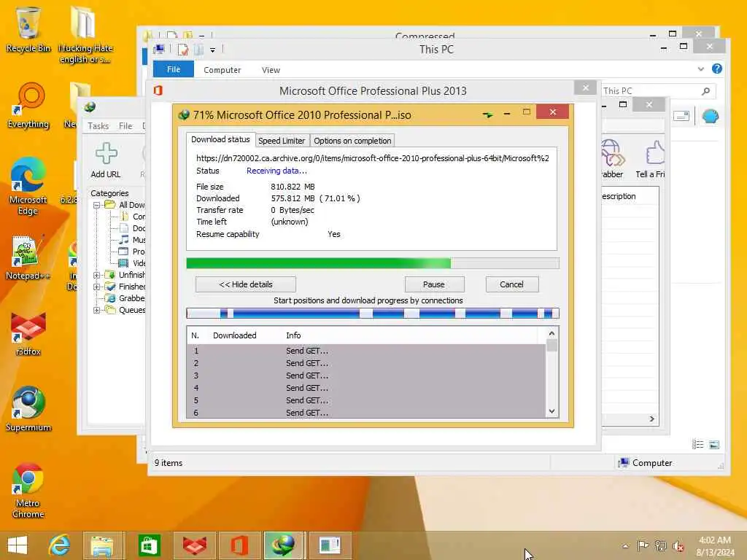Click the Info column header
Image resolution: width=747 pixels, height=560 pixels.
293,335
